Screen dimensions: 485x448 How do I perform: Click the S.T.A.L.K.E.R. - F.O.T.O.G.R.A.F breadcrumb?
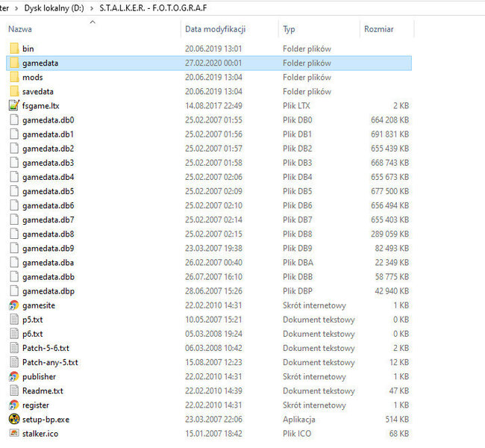pos(153,8)
